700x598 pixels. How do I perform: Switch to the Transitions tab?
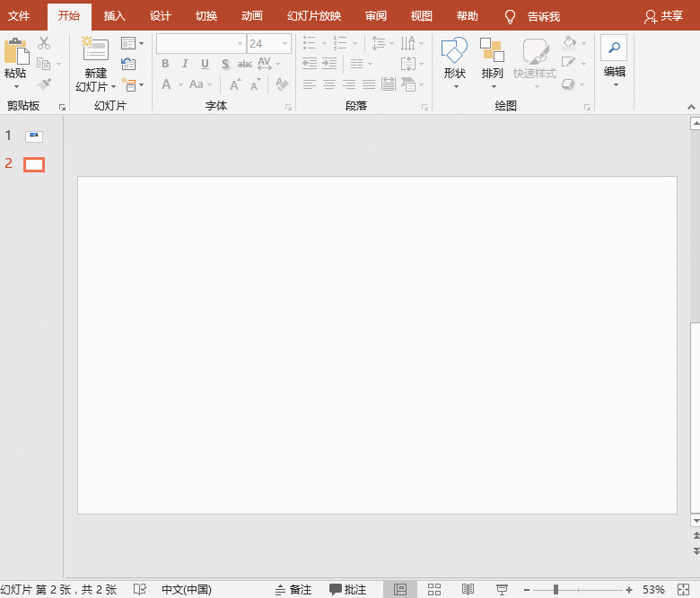[x=206, y=16]
